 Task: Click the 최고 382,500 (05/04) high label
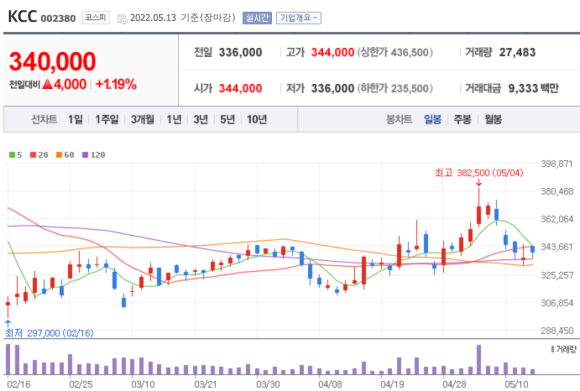coord(479,173)
